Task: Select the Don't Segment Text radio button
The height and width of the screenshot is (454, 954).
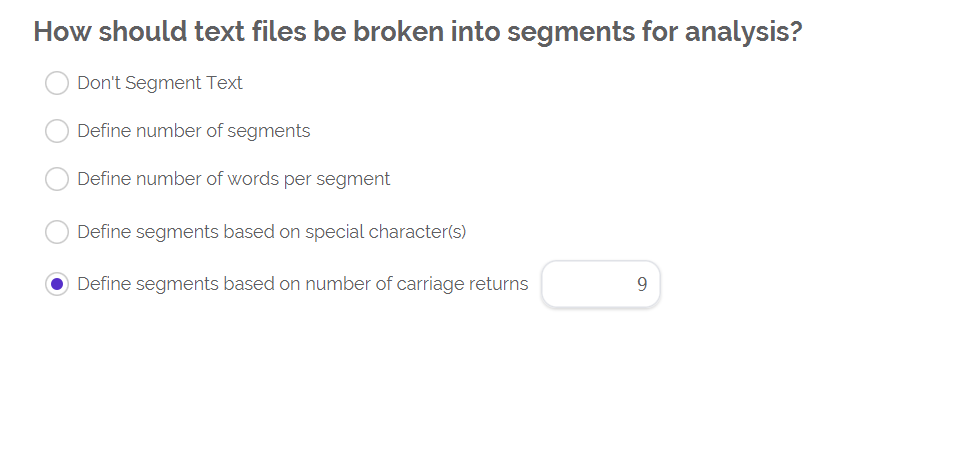Action: (x=57, y=83)
